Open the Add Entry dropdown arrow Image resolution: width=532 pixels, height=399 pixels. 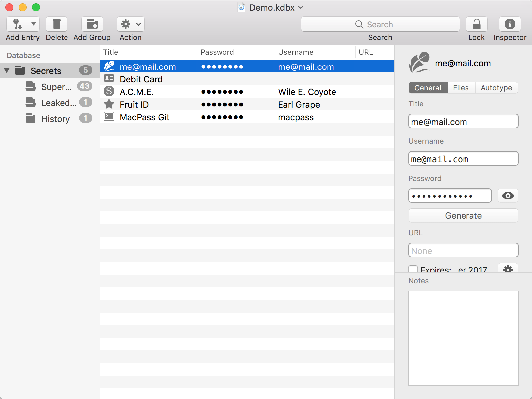point(34,24)
